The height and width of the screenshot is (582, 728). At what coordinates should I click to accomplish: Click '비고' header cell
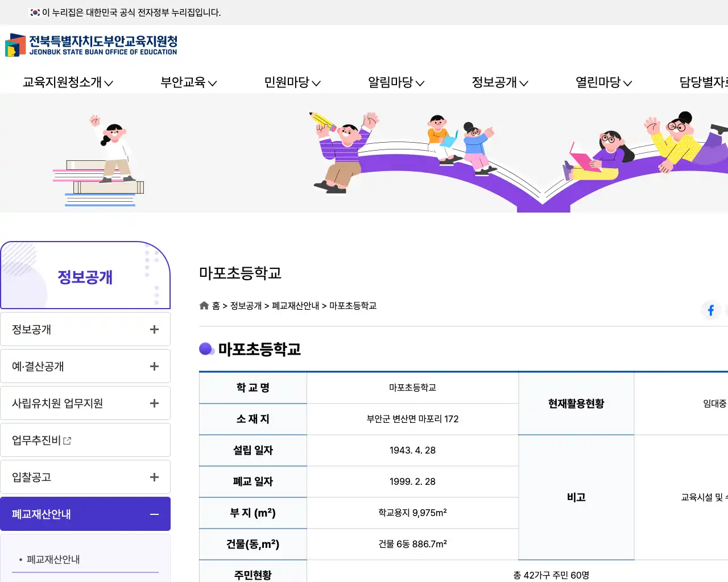pos(576,497)
